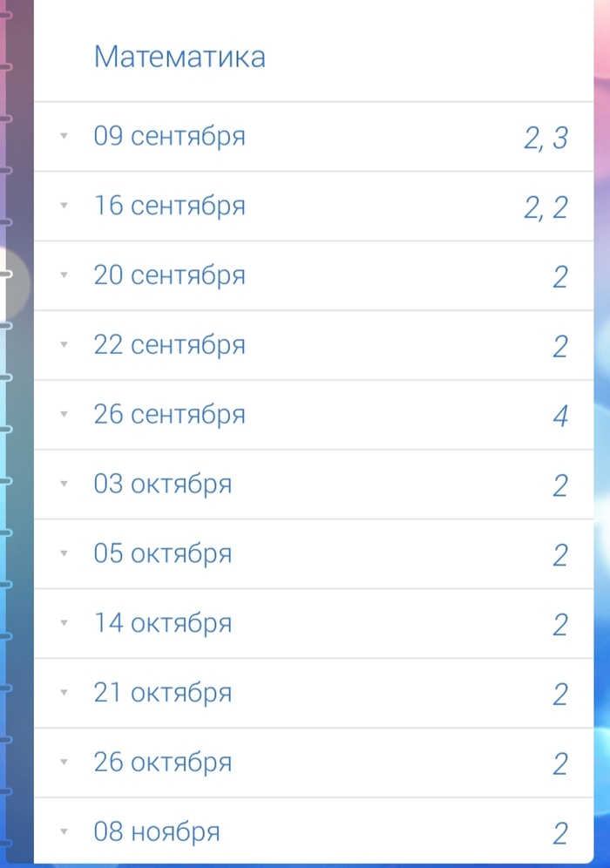Expand the 08 ноября row arrow

64,832
